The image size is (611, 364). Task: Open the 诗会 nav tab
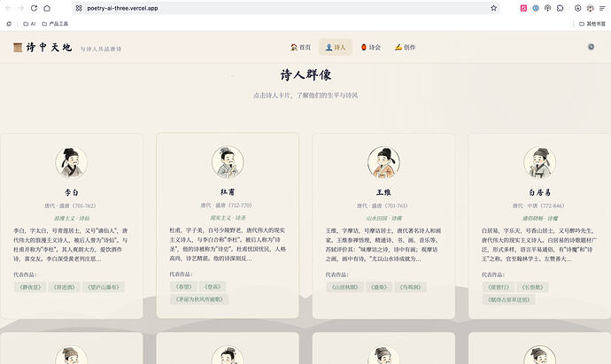[x=370, y=47]
